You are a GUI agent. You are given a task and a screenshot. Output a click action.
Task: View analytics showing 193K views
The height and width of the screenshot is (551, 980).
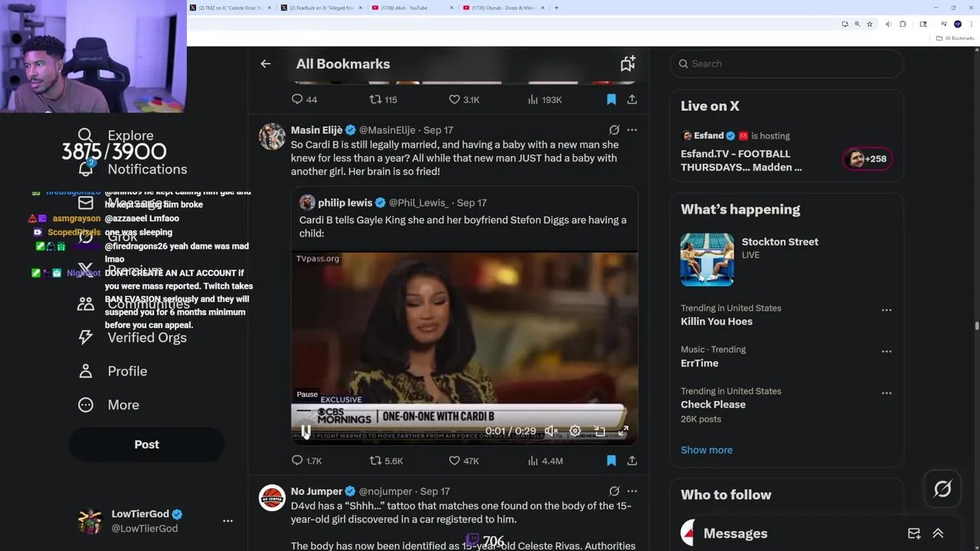[x=544, y=99]
